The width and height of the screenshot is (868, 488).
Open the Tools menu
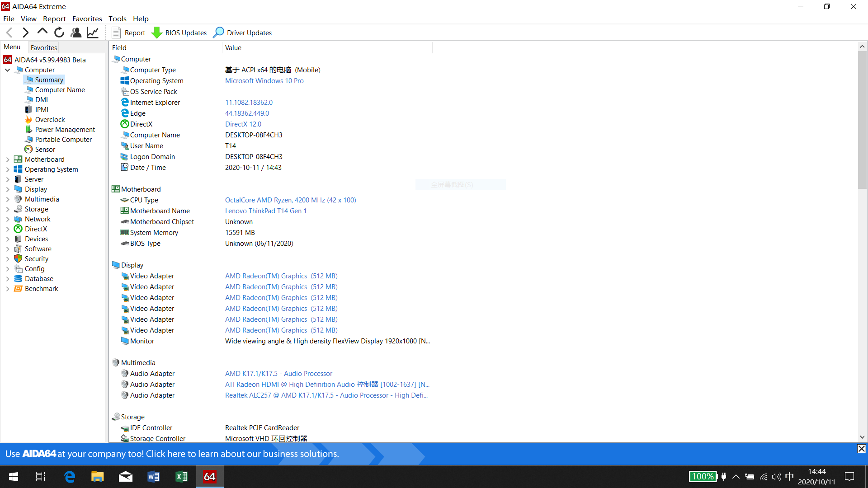pyautogui.click(x=117, y=19)
